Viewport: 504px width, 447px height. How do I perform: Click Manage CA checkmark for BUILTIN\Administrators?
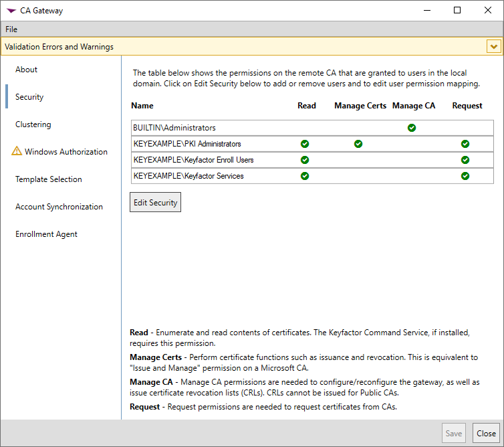(x=412, y=128)
